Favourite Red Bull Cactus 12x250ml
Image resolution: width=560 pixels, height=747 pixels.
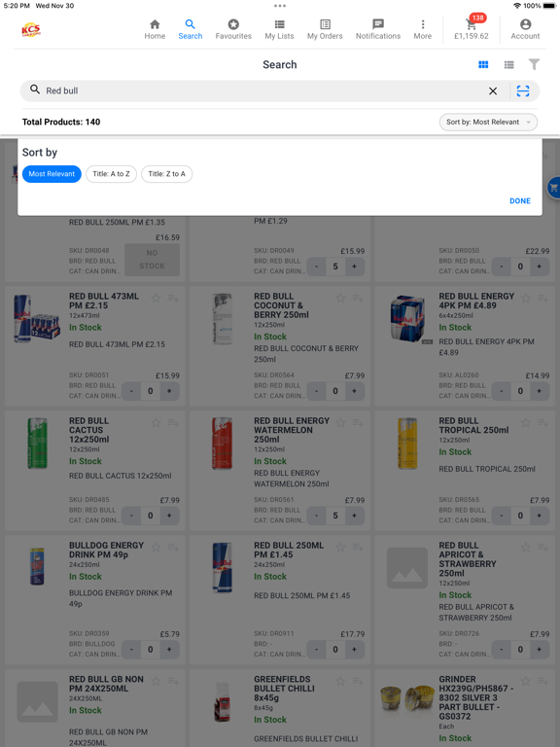pyautogui.click(x=156, y=422)
